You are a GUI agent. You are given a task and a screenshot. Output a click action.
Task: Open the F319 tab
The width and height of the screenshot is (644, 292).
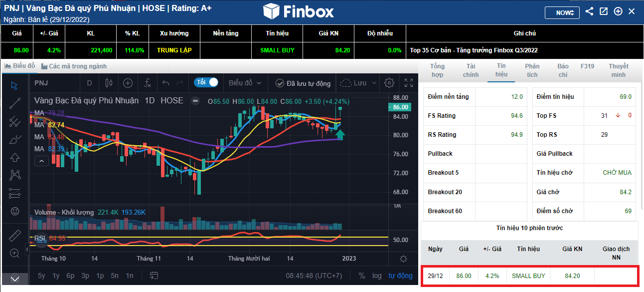click(x=587, y=66)
